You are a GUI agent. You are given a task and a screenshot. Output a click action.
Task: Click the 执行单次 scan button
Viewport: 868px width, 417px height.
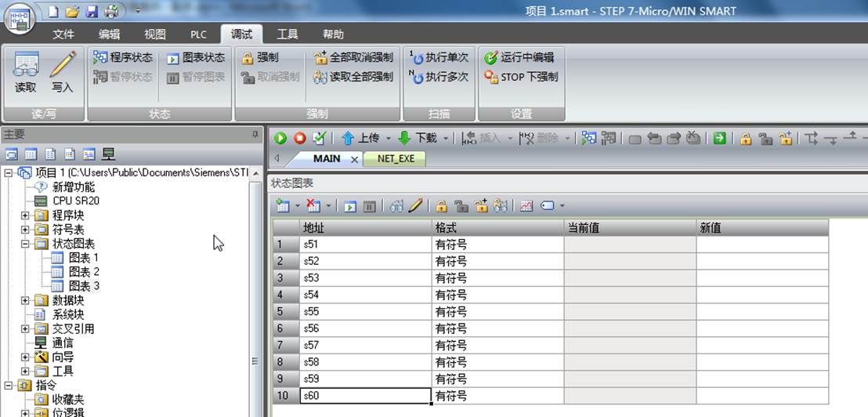pos(439,57)
